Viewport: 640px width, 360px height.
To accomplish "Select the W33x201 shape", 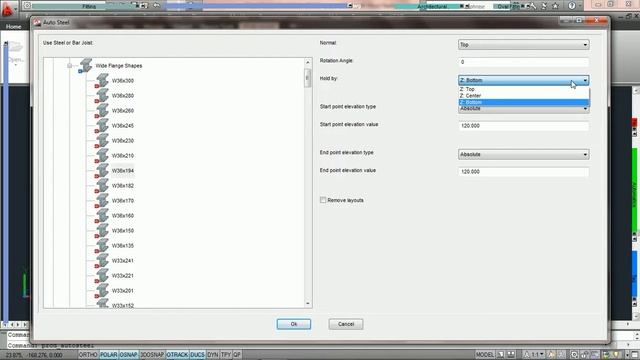I will tap(123, 291).
